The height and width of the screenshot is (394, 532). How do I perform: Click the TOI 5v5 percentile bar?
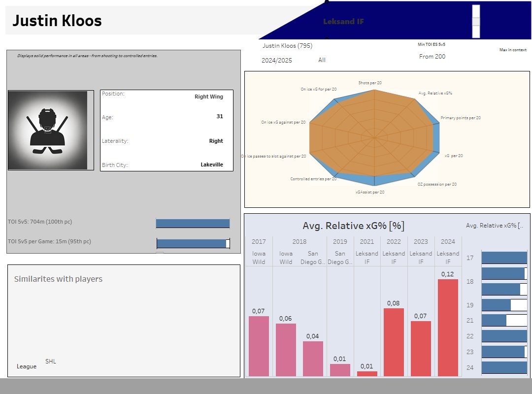click(x=193, y=224)
